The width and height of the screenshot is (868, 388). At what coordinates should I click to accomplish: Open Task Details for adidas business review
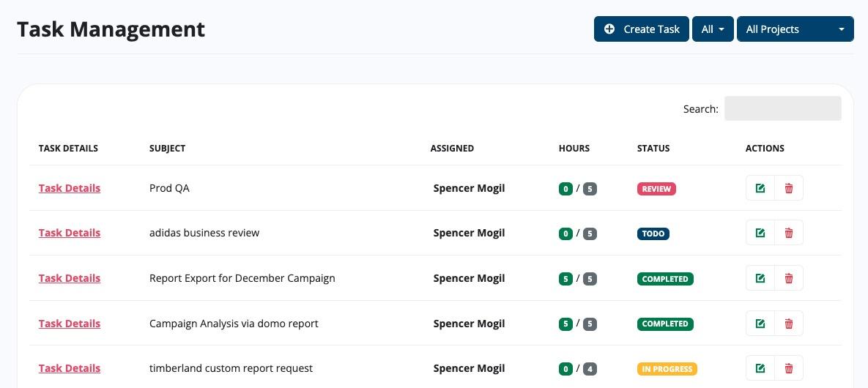pos(69,233)
